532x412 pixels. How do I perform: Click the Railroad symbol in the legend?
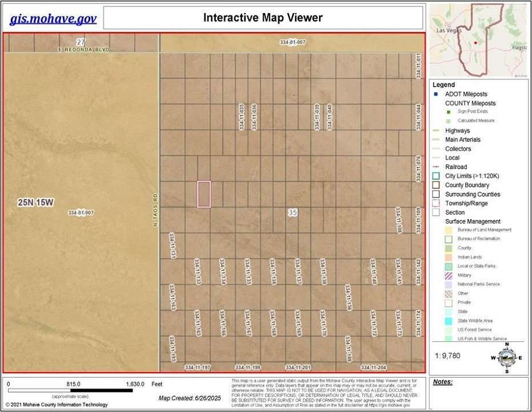pos(435,167)
